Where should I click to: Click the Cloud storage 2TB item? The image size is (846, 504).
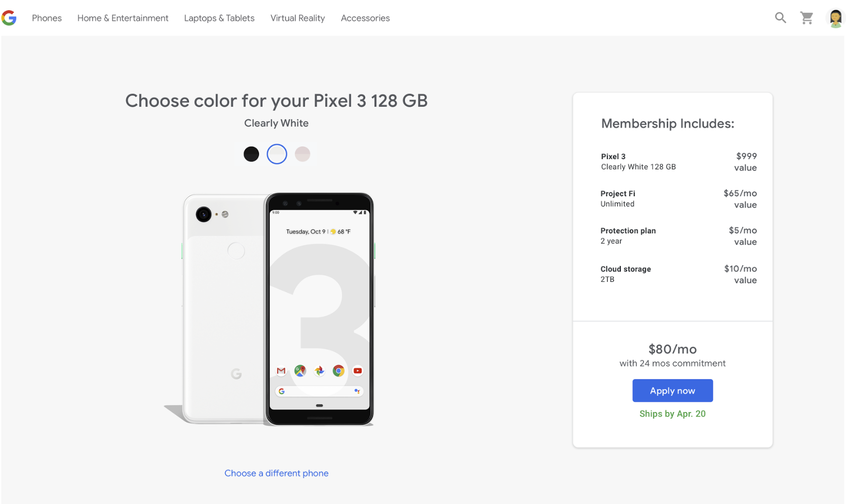click(626, 274)
